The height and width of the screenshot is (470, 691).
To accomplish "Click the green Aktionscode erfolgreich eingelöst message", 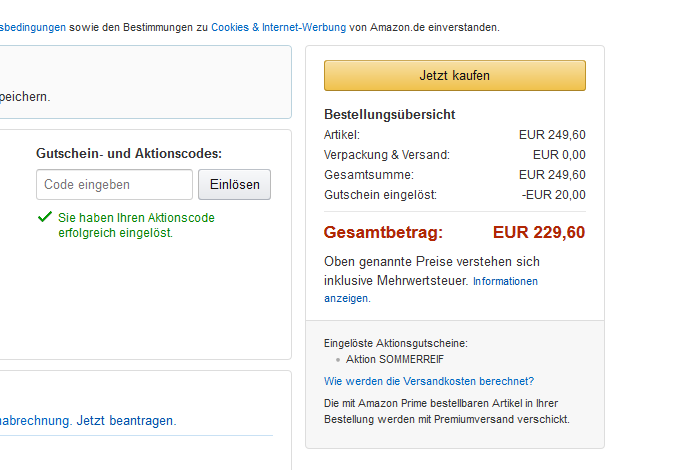I will 136,225.
